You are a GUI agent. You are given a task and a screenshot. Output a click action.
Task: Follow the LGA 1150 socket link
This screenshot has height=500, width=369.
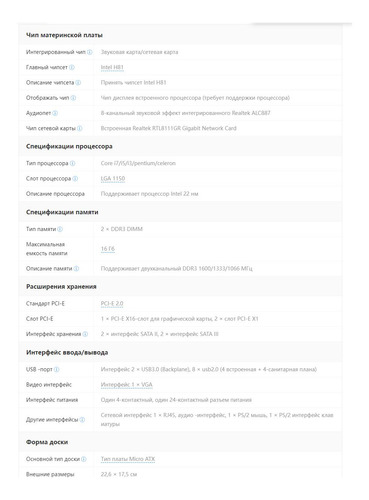(x=113, y=179)
